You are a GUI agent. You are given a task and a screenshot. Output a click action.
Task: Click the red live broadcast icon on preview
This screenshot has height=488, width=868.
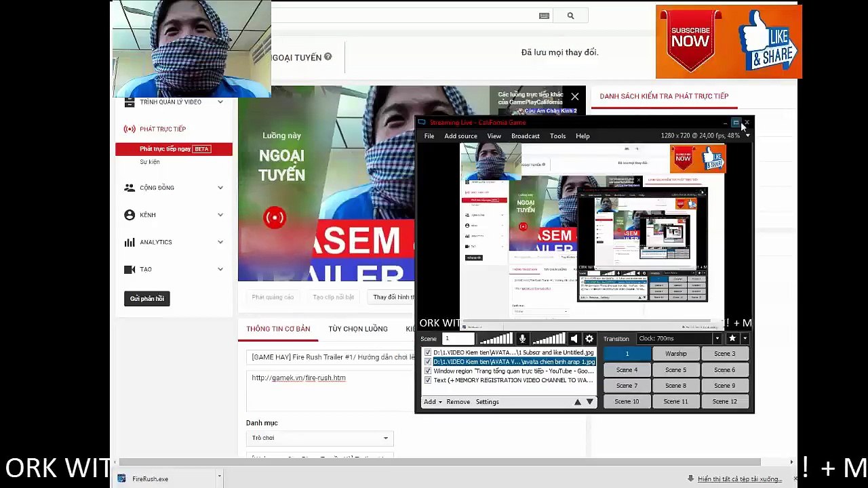pos(275,218)
